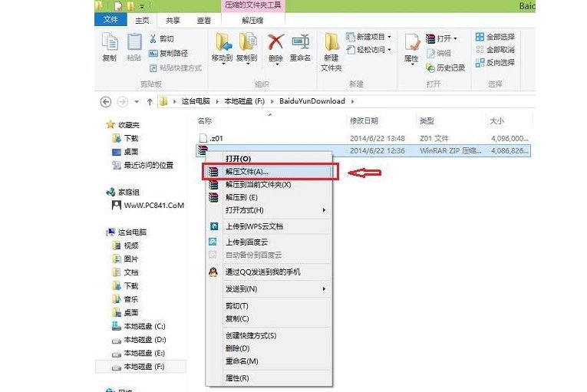
Task: Sort by the Size (大小) column header
Action: 496,120
